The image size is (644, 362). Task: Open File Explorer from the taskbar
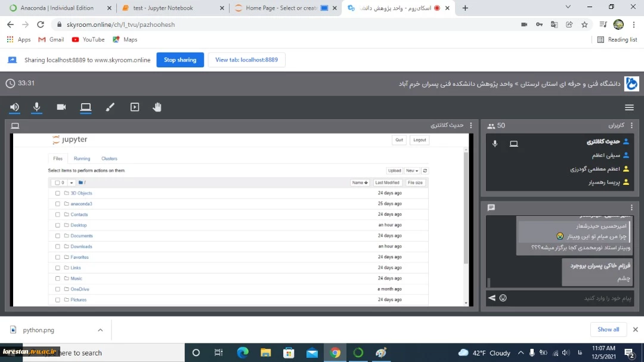[266, 352]
